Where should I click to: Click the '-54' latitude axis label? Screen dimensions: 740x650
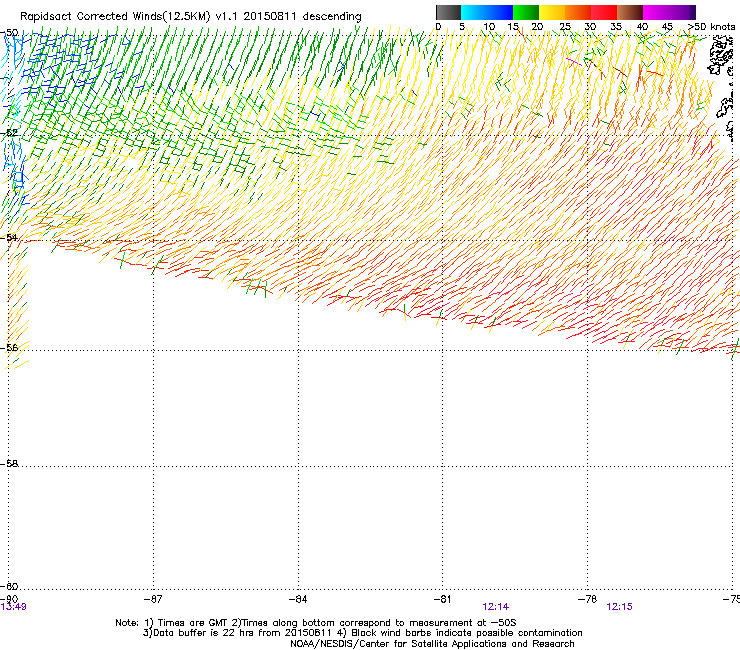point(9,237)
